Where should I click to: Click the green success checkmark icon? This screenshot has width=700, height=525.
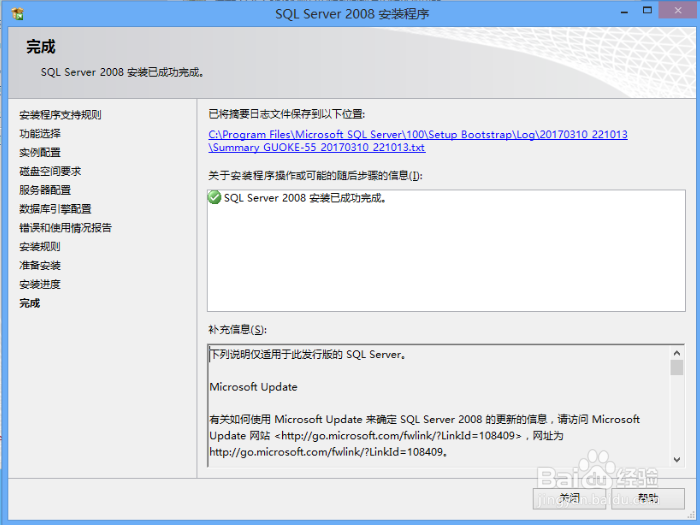pyautogui.click(x=215, y=197)
